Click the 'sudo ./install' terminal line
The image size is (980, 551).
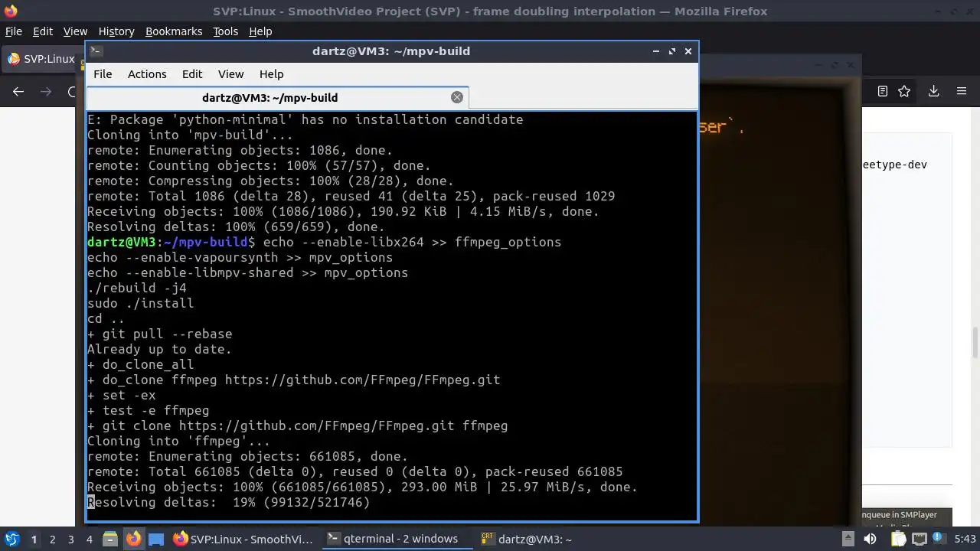pyautogui.click(x=141, y=303)
